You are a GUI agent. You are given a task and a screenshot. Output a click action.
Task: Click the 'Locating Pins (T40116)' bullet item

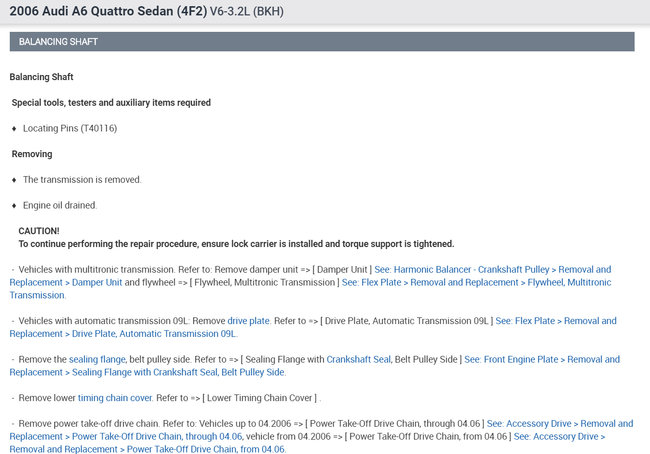(70, 129)
